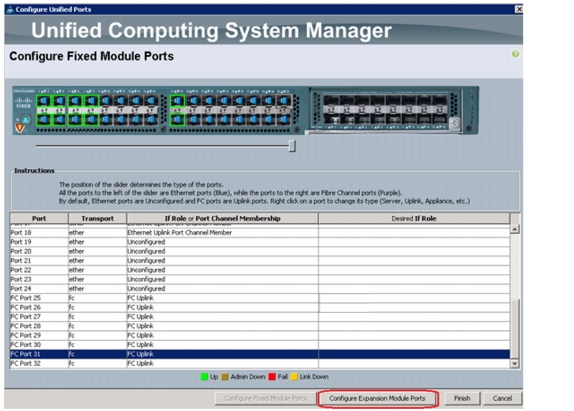
Task: Select the Port 23 row
Action: [260, 279]
